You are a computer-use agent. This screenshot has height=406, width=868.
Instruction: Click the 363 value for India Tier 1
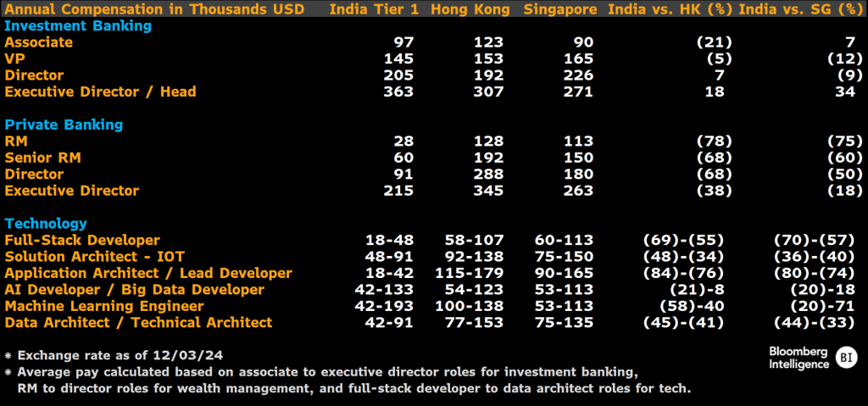tap(398, 92)
